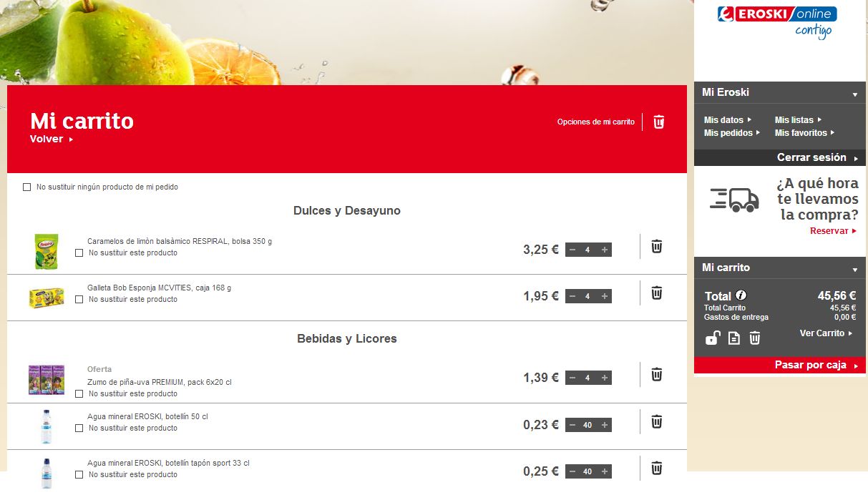Check No sustituir for Agua botellín 50 cl
Viewport: 868px width, 495px height.
79,428
